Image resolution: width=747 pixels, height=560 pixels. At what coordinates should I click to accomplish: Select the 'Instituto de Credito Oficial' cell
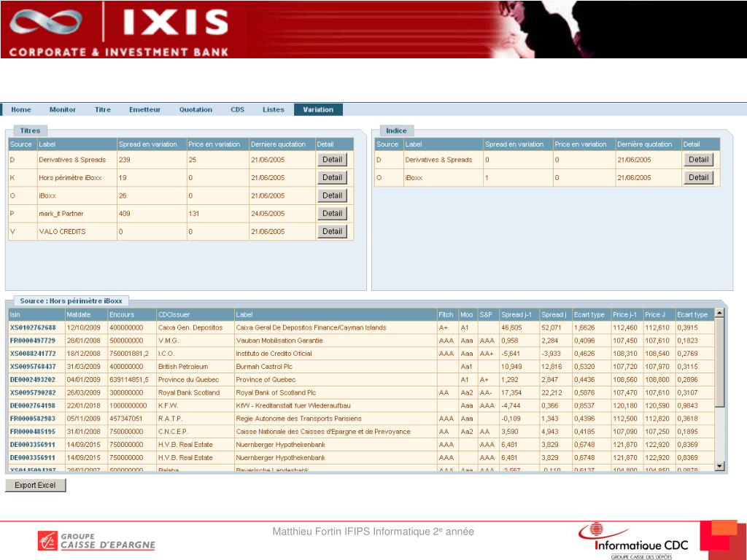tap(336, 354)
